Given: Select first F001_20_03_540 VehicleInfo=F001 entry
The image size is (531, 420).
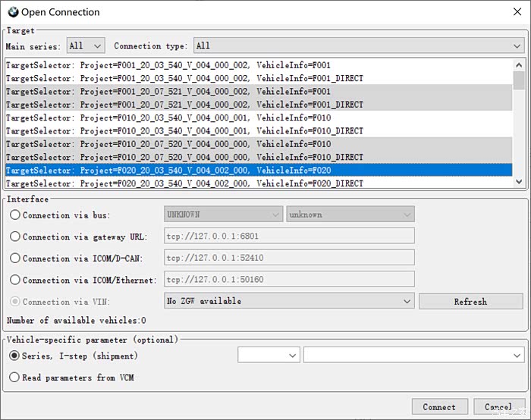Looking at the screenshot, I should tap(168, 65).
